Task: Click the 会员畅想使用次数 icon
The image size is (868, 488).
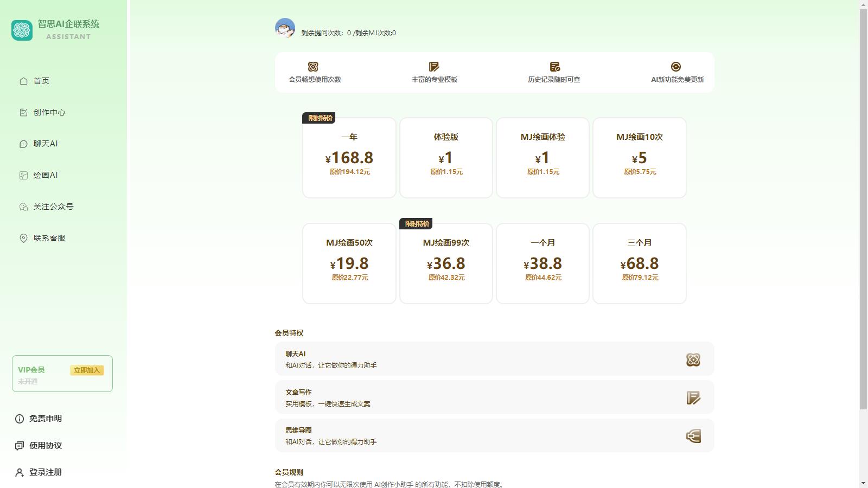Action: (x=313, y=67)
